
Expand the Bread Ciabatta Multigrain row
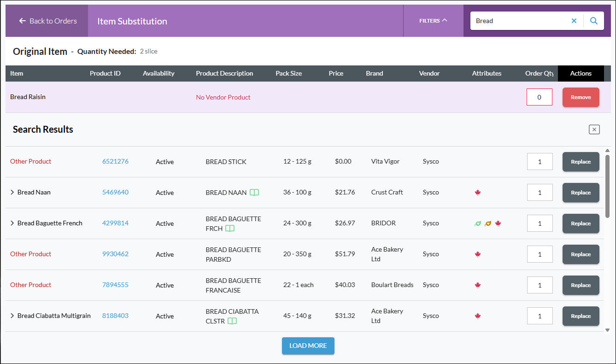tap(12, 316)
